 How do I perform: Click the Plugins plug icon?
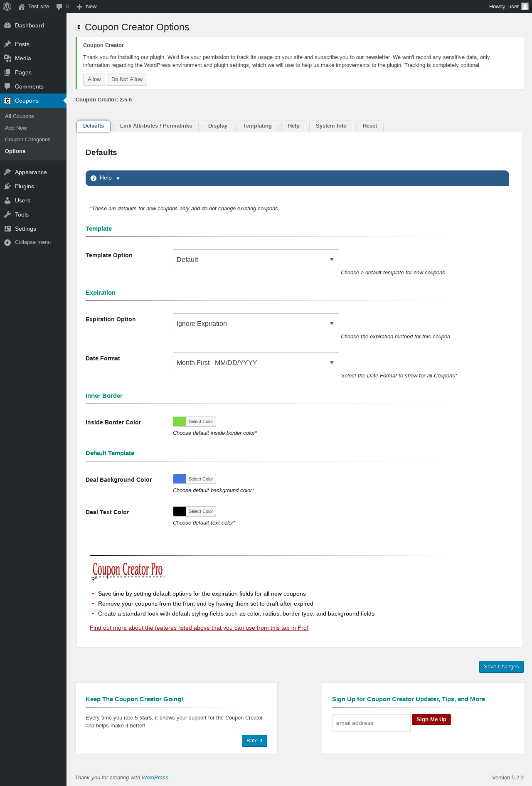coord(7,186)
